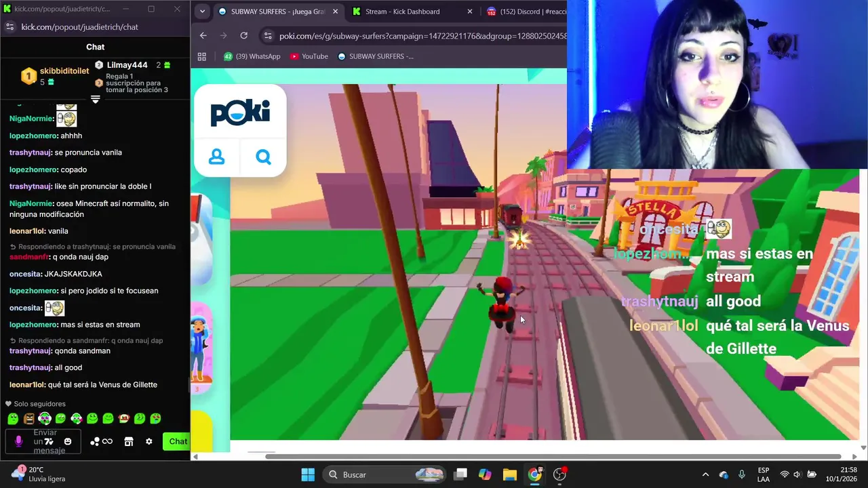Go back in the Chrome browser
Screen dimensions: 868x488
[203, 35]
